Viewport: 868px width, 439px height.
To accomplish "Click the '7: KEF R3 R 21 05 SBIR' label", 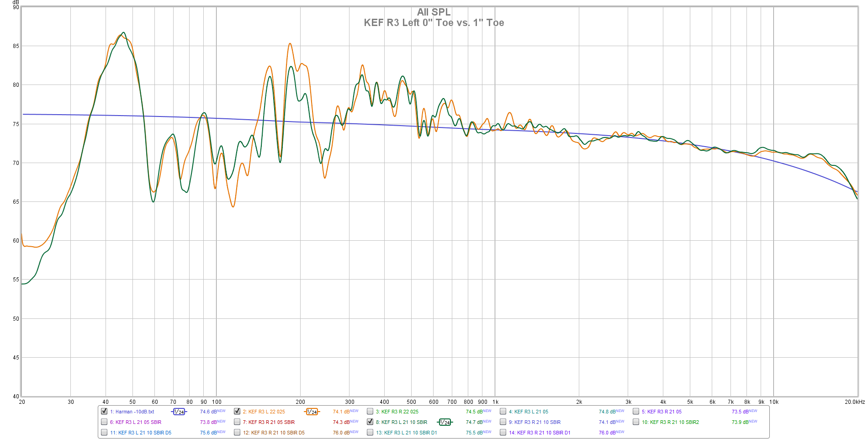I will [x=269, y=422].
